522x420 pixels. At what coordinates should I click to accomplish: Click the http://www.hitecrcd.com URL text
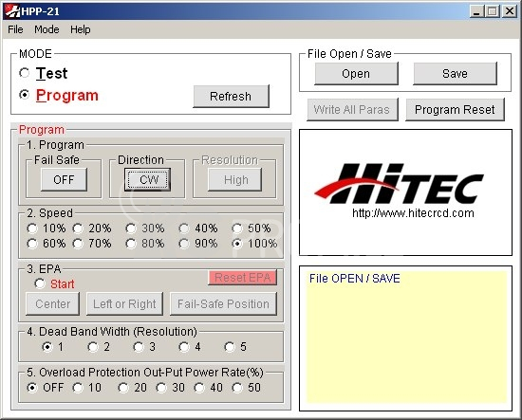pos(413,213)
